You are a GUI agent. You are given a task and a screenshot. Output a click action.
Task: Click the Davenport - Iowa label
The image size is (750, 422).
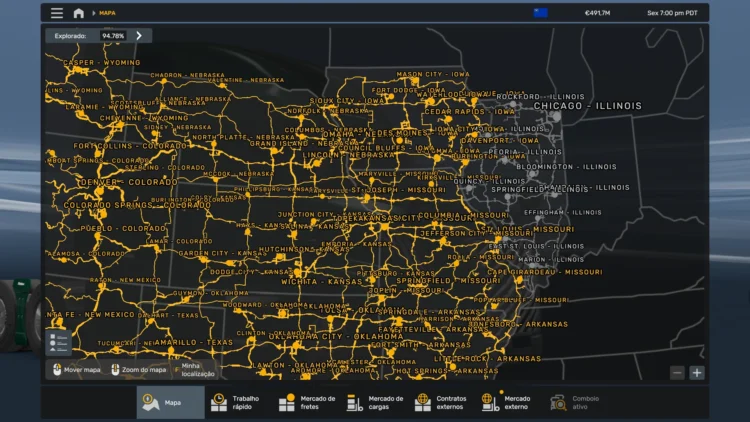click(x=500, y=141)
